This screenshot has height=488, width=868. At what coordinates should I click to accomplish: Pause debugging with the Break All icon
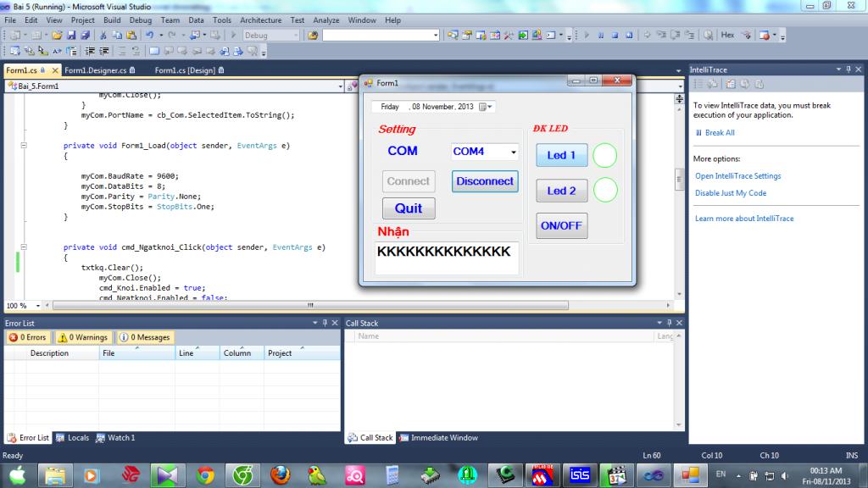[x=601, y=36]
